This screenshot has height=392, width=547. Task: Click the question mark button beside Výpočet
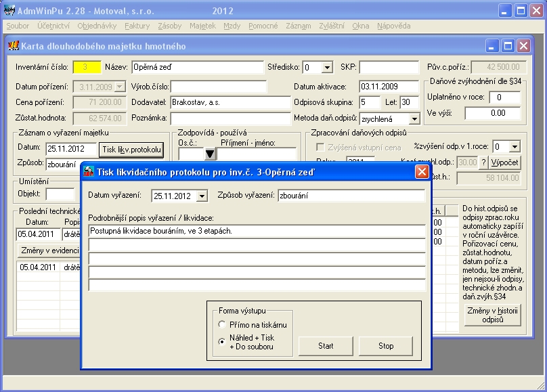(483, 162)
